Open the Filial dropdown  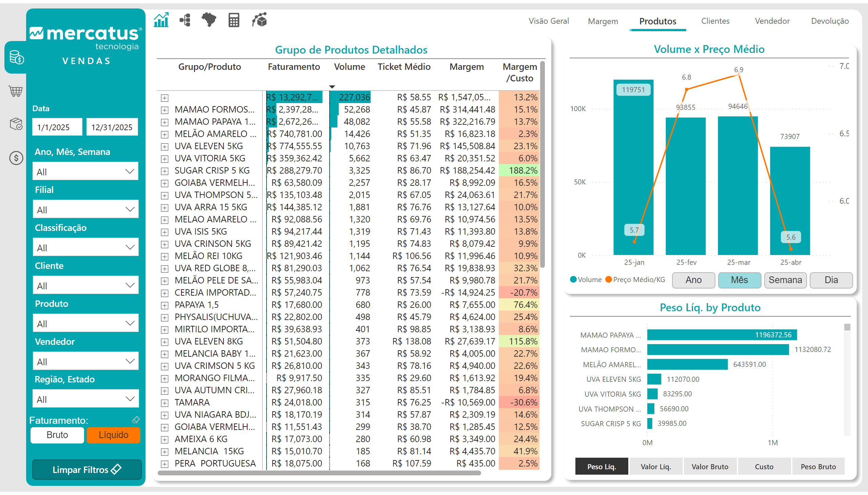(85, 210)
